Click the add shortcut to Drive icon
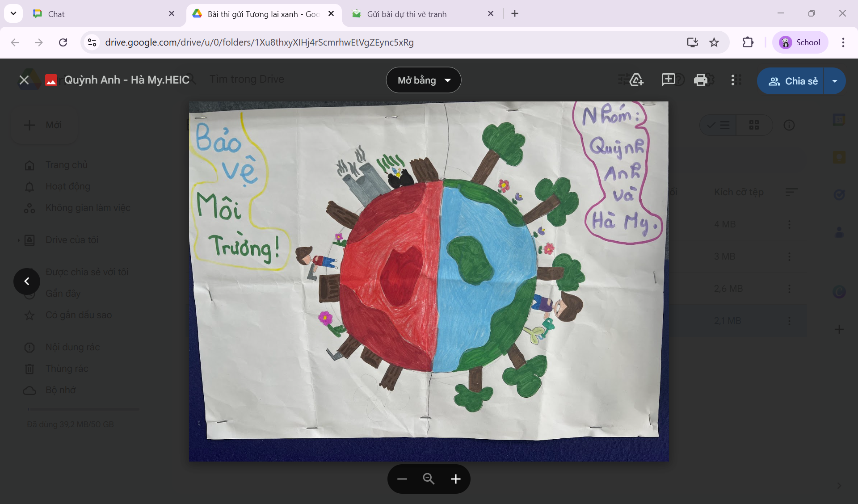The width and height of the screenshot is (858, 504). (x=636, y=80)
